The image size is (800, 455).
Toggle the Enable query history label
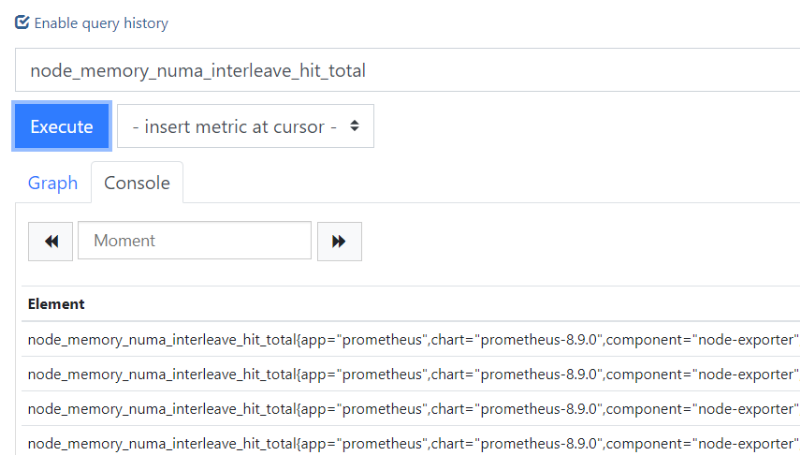click(101, 23)
